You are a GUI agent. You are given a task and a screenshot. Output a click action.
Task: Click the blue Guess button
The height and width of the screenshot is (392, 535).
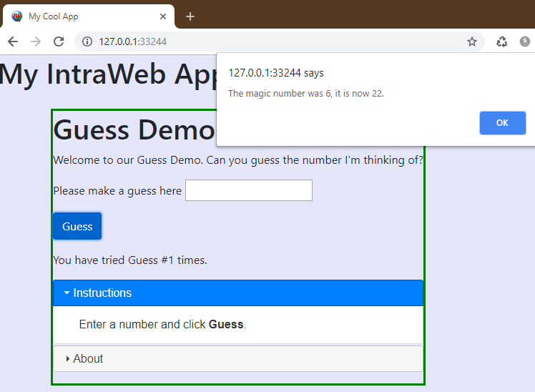77,226
